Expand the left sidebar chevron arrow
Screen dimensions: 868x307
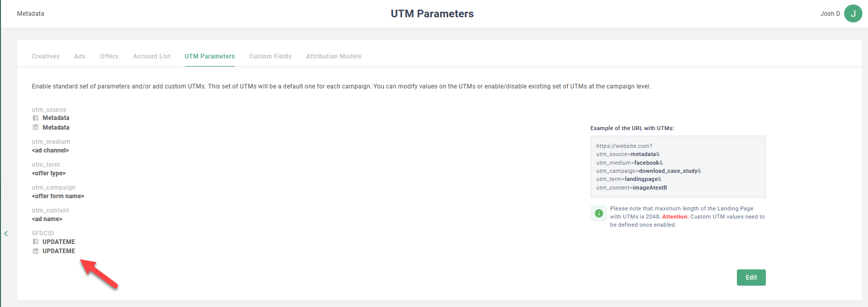pos(6,234)
